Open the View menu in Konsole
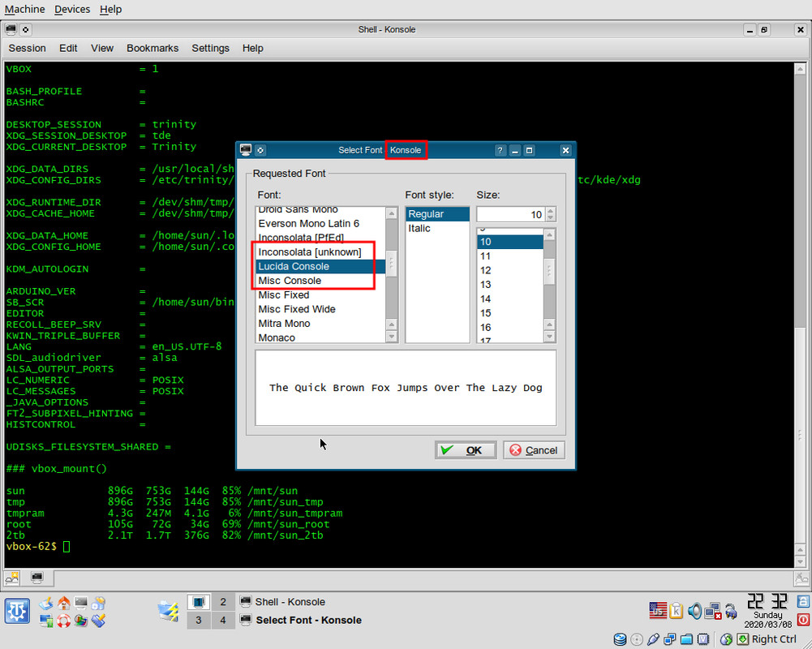Image resolution: width=812 pixels, height=649 pixels. 102,48
